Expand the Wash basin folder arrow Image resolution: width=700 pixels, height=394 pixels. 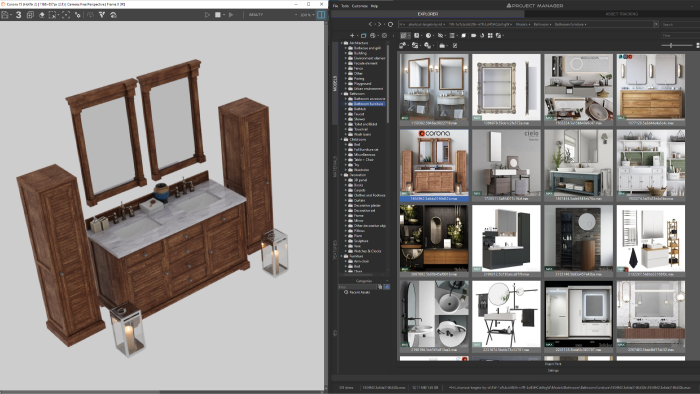[346, 134]
